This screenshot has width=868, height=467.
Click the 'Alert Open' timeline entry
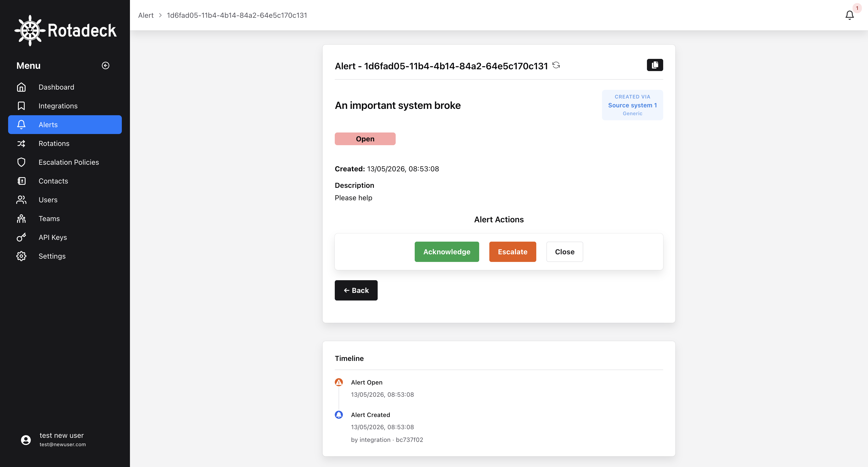point(366,382)
